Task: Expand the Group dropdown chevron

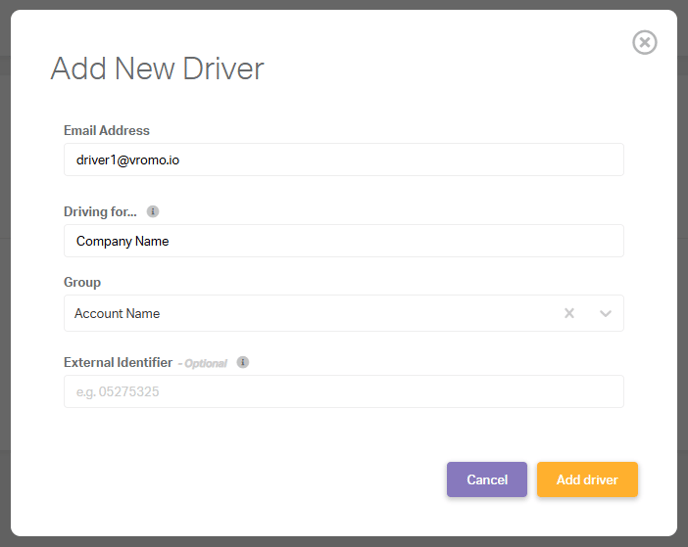Action: click(606, 313)
